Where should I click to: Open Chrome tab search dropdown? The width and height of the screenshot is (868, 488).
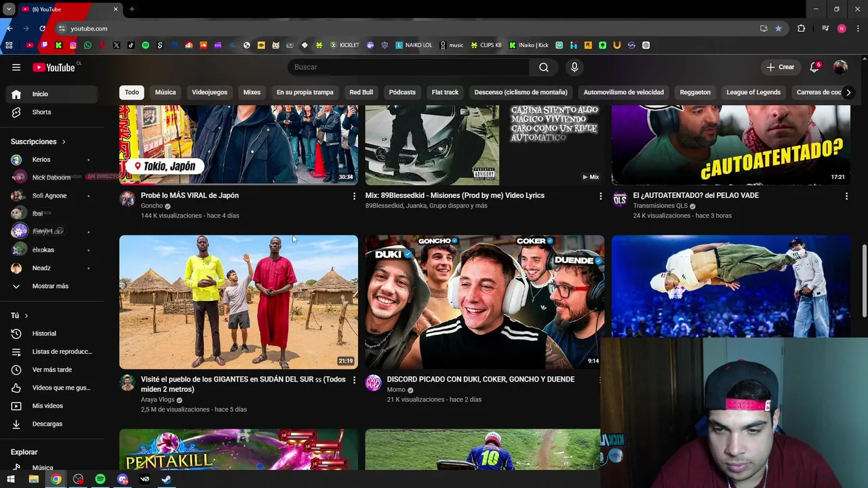(9, 9)
